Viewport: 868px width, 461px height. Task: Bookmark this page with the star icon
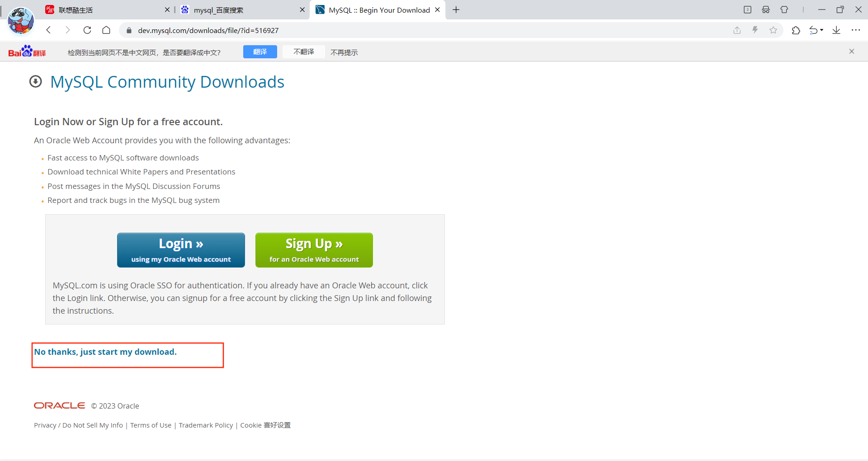773,30
